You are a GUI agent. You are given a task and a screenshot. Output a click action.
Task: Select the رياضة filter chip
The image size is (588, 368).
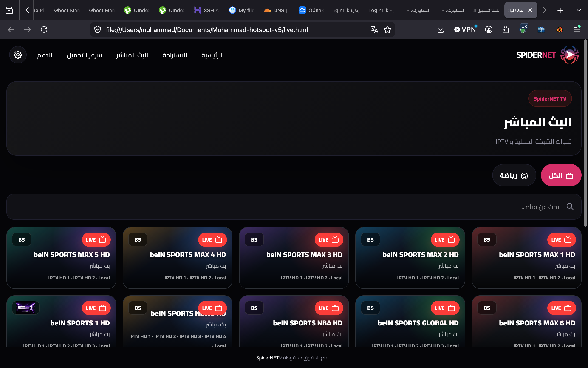pyautogui.click(x=514, y=175)
